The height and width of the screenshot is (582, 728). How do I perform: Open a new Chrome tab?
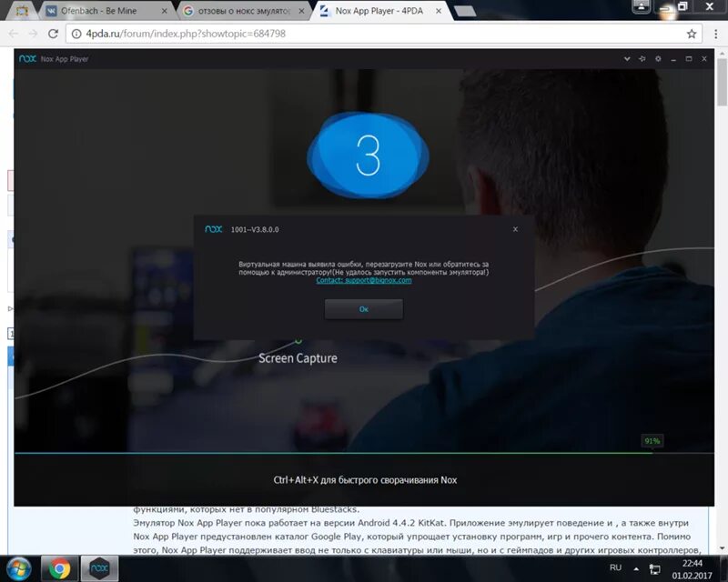click(x=465, y=11)
